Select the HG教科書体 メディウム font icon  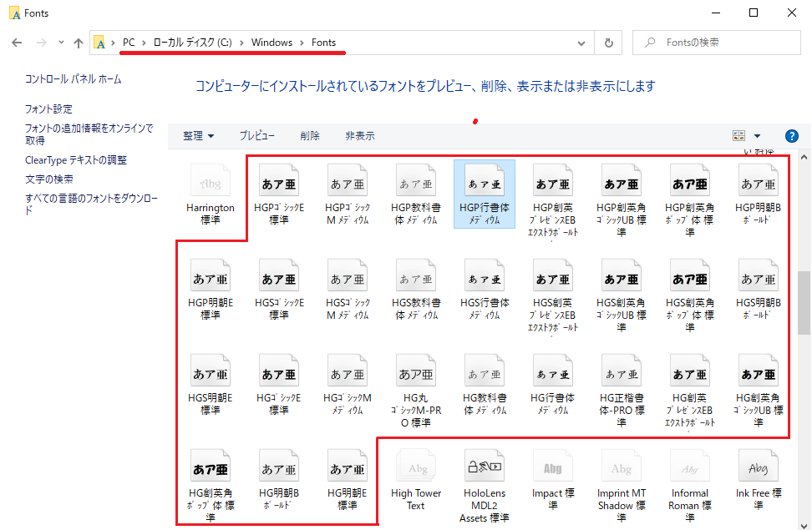pos(485,371)
